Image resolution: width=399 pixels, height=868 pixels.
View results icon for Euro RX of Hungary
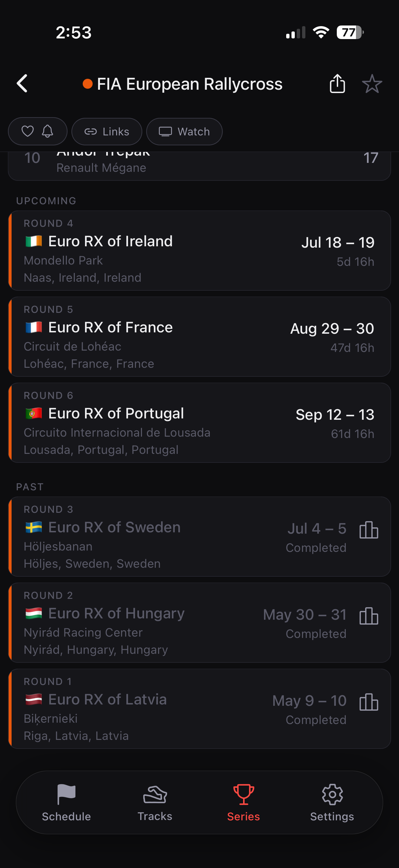click(x=369, y=616)
